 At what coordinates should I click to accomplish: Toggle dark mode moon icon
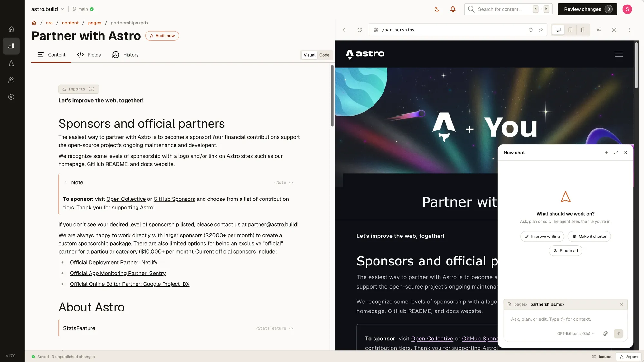coord(437,9)
